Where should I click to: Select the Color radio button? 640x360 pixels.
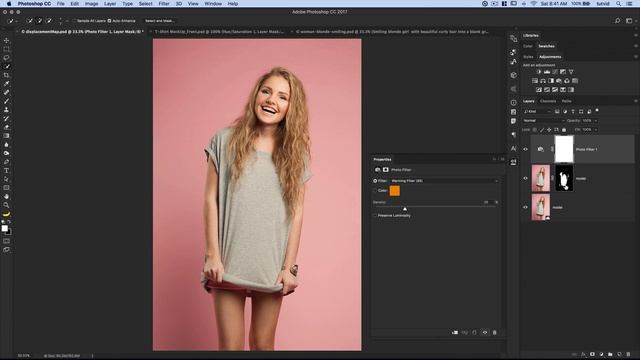click(x=375, y=191)
